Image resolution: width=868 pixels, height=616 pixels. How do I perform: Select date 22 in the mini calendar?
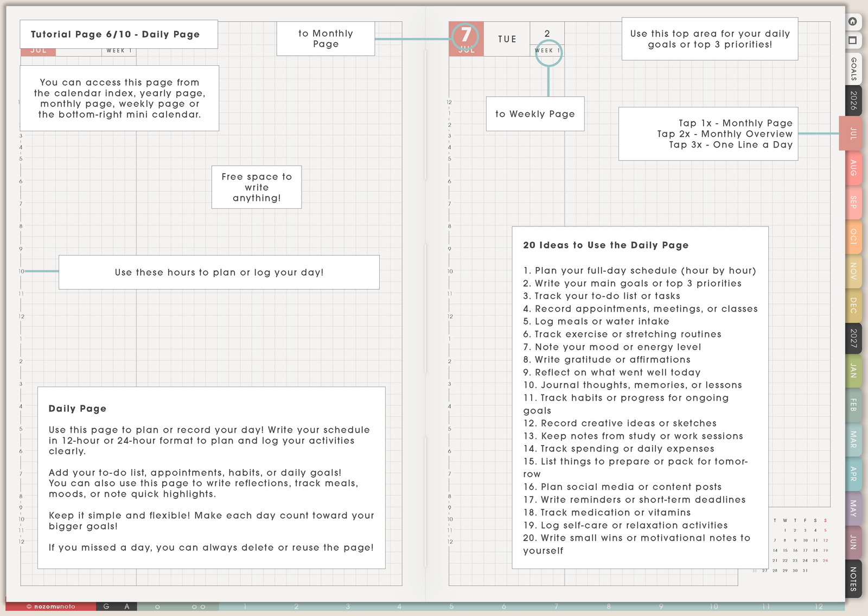(x=785, y=561)
